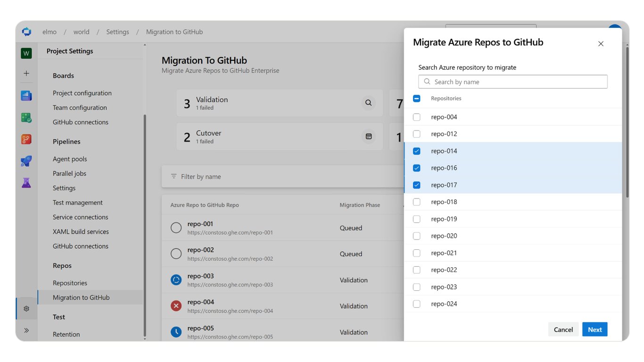644x362 pixels.
Task: Click the Validation card search icon
Action: pos(369,103)
